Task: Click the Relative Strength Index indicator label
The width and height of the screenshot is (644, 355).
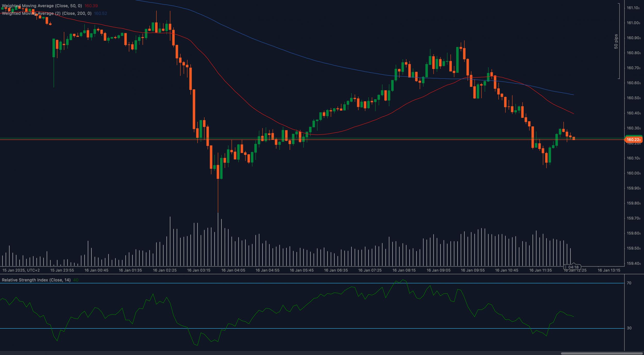Action: tap(36, 280)
